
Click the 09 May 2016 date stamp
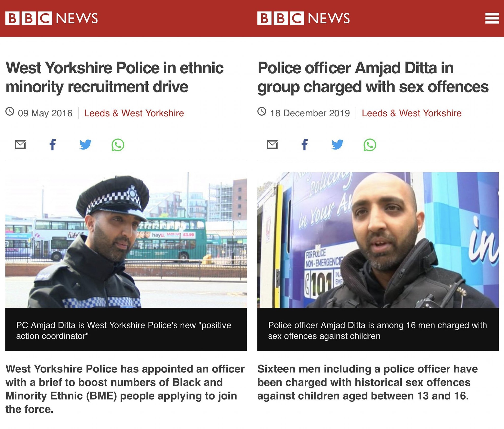pos(39,113)
